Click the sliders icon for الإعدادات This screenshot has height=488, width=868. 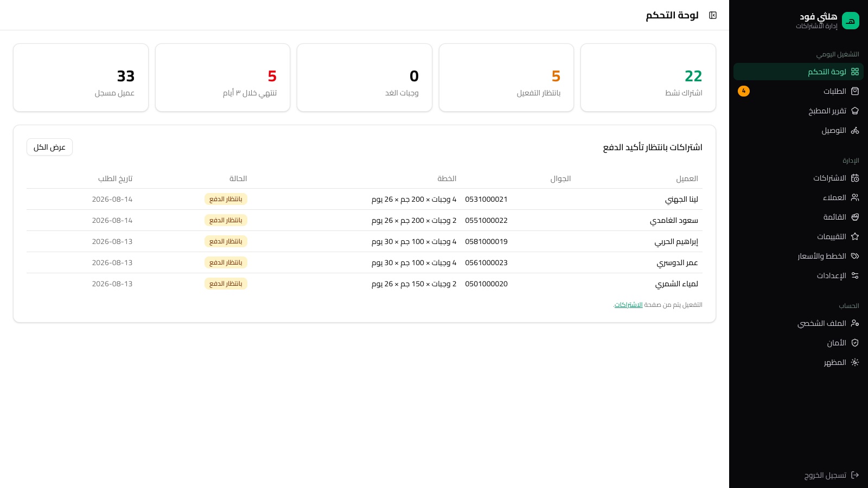855,275
